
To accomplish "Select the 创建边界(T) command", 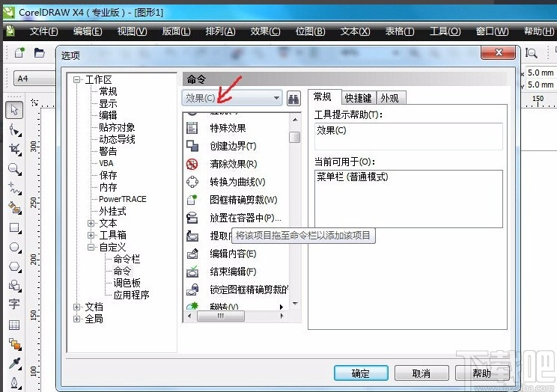I will 233,146.
